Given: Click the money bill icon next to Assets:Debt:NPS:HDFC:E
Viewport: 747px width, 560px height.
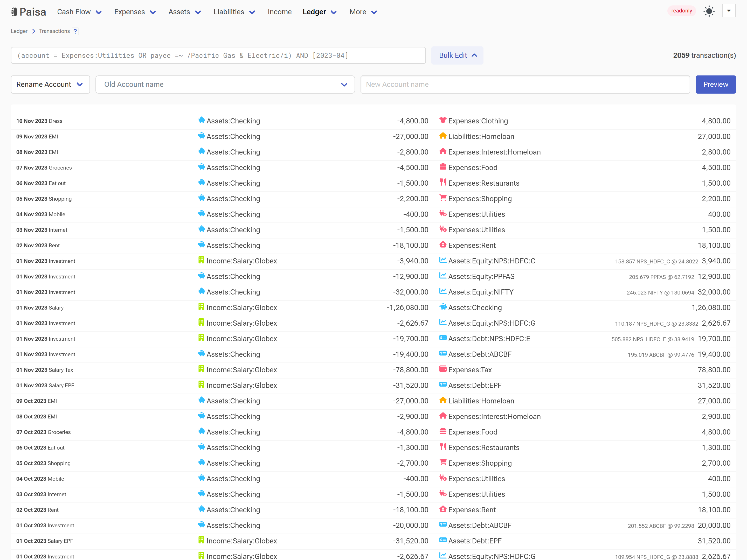Looking at the screenshot, I should tap(443, 338).
